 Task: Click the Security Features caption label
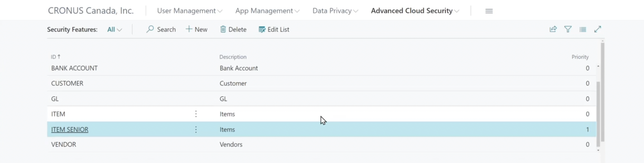(72, 30)
